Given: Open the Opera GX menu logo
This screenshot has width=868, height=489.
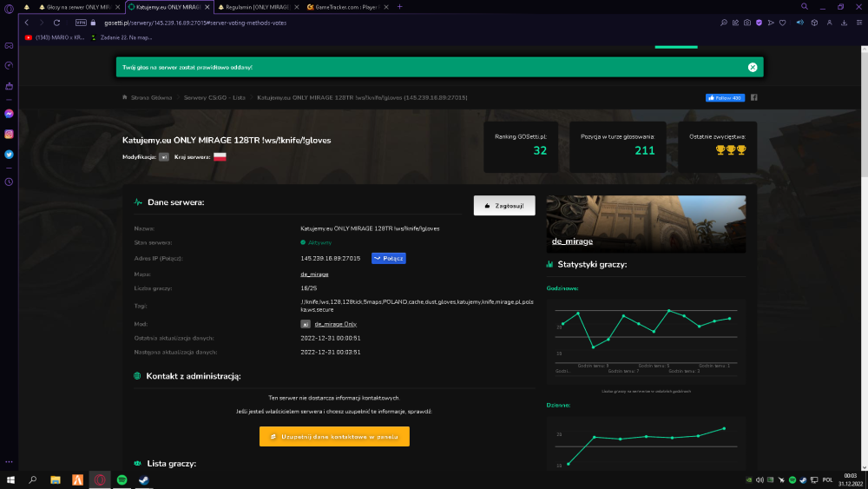Looking at the screenshot, I should [x=9, y=9].
